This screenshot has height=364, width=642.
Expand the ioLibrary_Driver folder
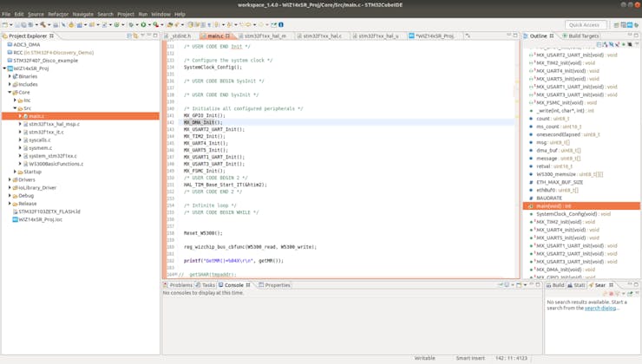(10, 188)
